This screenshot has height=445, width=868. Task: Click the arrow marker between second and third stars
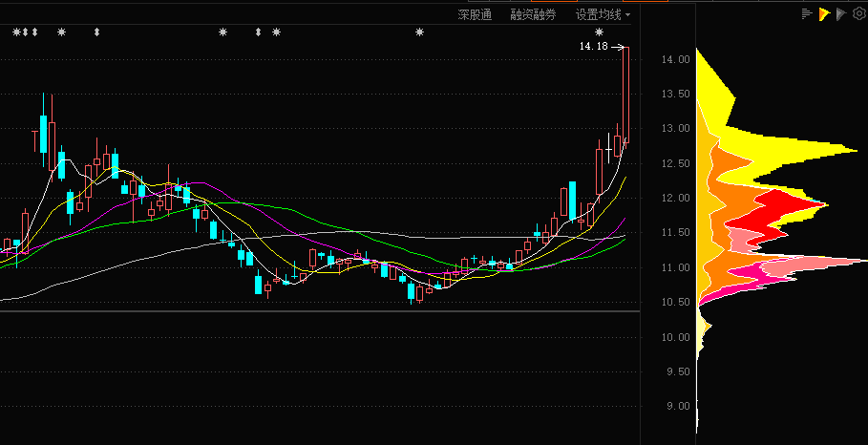pyautogui.click(x=96, y=32)
